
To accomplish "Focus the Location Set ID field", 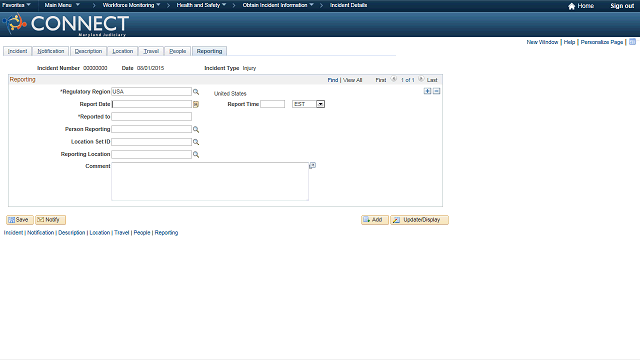I will click(151, 142).
